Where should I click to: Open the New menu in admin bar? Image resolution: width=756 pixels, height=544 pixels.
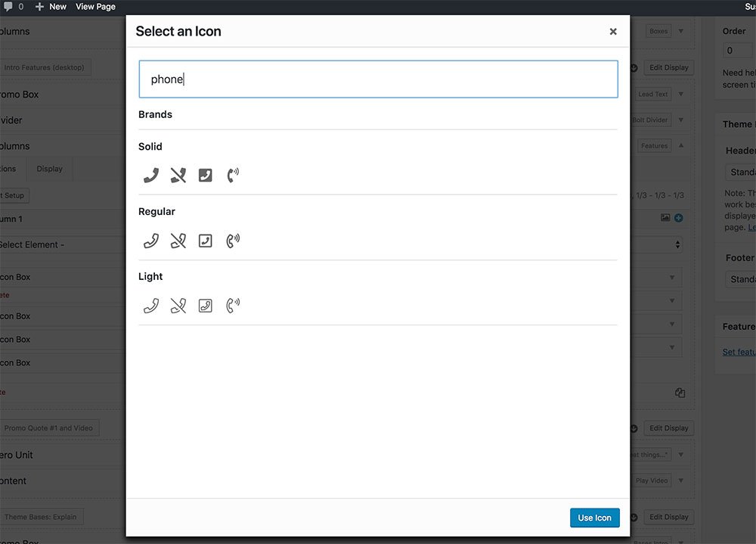click(x=51, y=7)
